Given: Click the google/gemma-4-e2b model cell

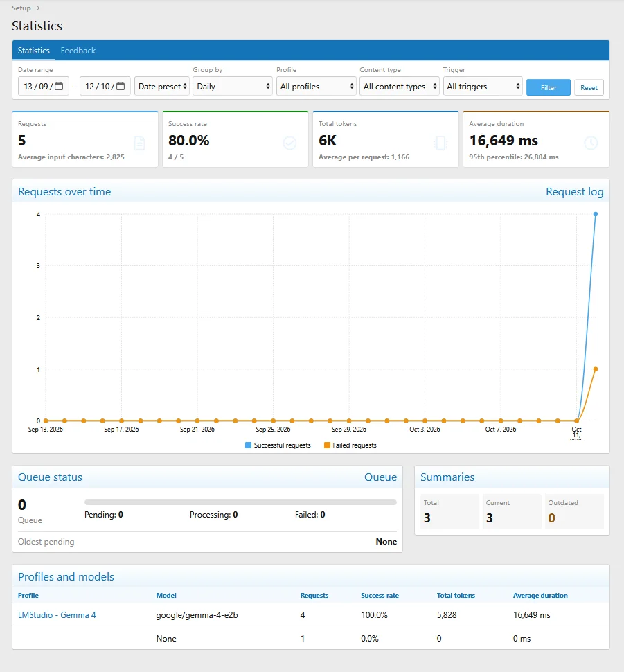Looking at the screenshot, I should [197, 615].
